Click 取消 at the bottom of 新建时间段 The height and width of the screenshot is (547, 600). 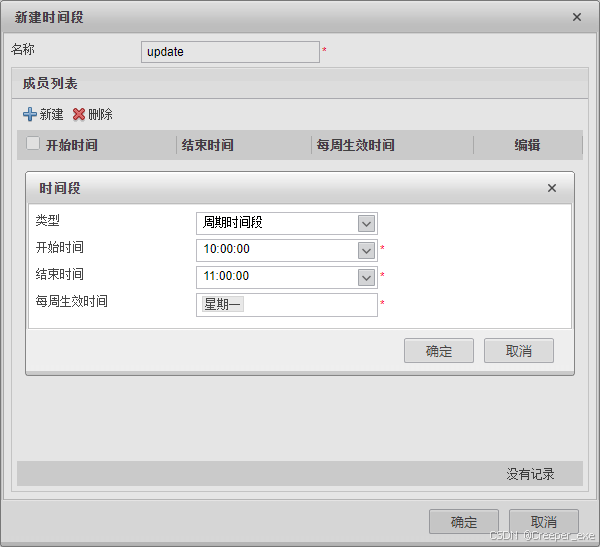[544, 522]
